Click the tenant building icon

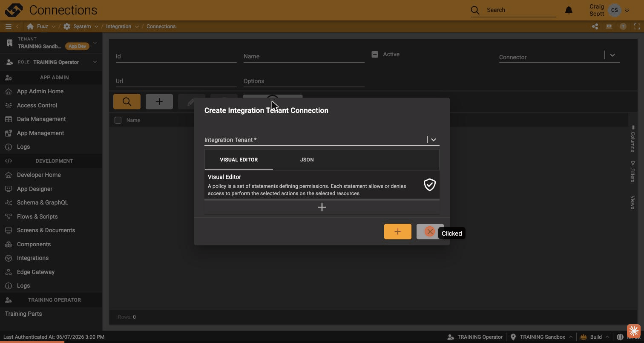coord(10,43)
